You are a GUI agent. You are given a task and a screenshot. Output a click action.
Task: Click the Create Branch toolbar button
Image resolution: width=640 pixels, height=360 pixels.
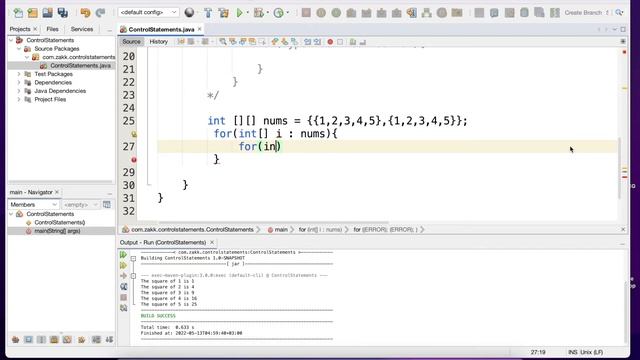click(x=583, y=13)
